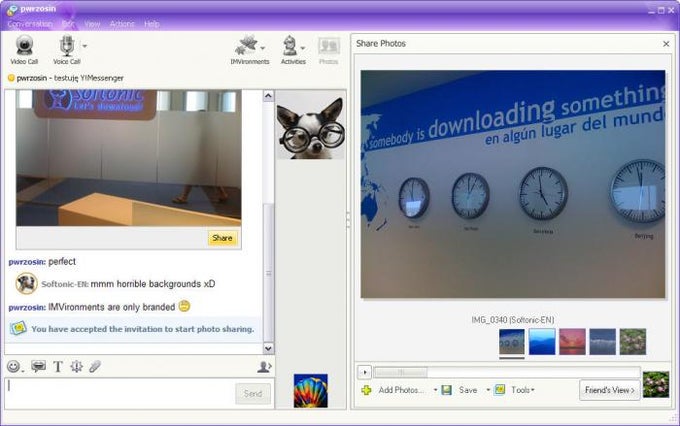Click the Save floppy disk icon
680x426 pixels.
446,390
